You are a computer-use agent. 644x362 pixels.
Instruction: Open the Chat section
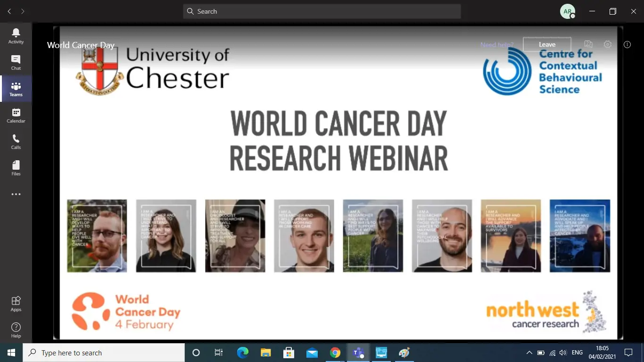coord(16,62)
